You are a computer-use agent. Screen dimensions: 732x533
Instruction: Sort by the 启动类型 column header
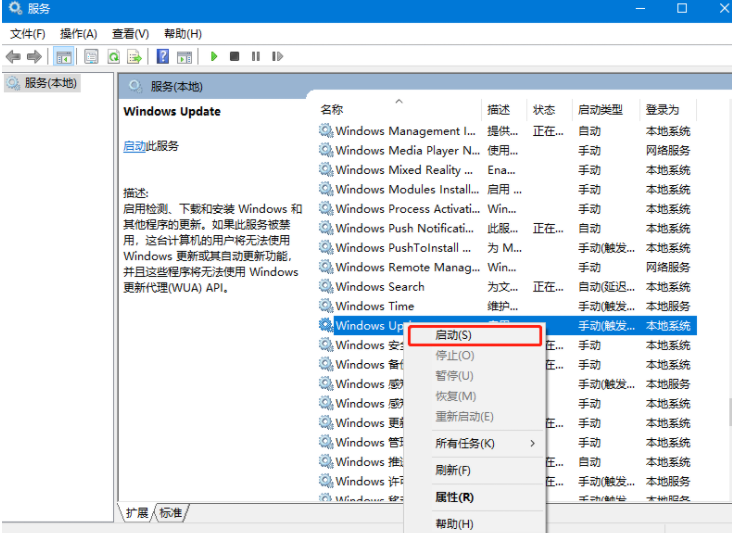tap(605, 110)
